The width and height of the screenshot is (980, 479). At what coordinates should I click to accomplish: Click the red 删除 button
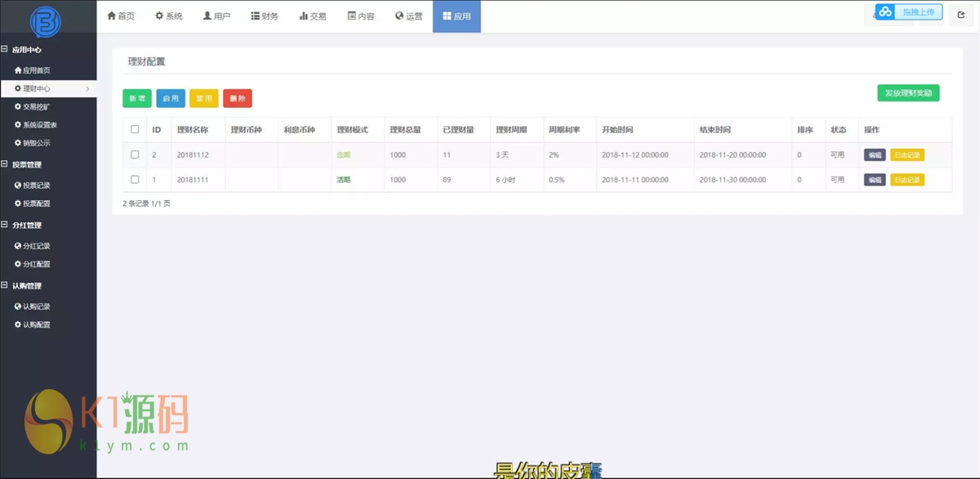[x=238, y=98]
